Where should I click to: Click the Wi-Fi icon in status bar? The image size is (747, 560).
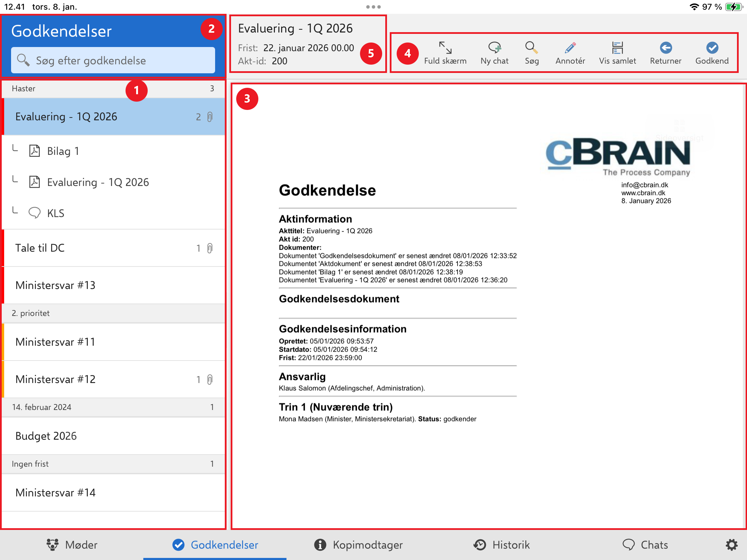(694, 7)
